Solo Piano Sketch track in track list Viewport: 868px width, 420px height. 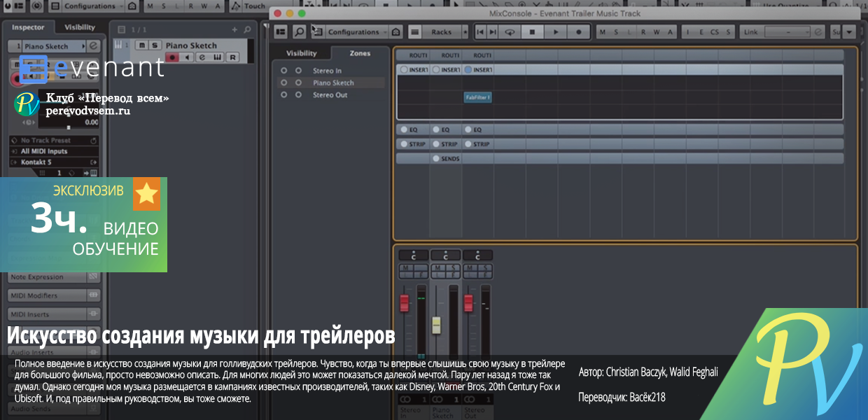click(x=154, y=45)
